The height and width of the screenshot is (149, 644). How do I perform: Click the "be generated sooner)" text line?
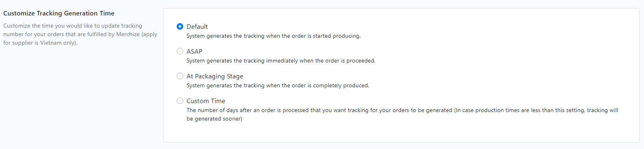pyautogui.click(x=215, y=119)
